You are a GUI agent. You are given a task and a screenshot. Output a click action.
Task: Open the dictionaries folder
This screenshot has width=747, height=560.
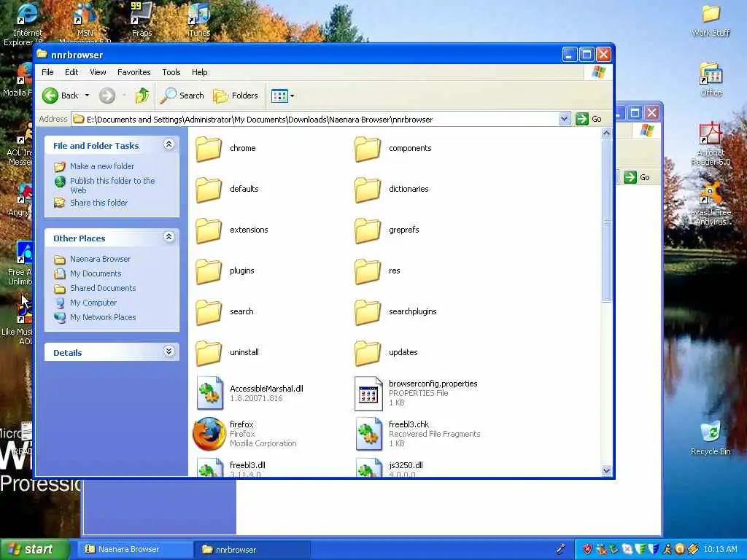pos(392,189)
